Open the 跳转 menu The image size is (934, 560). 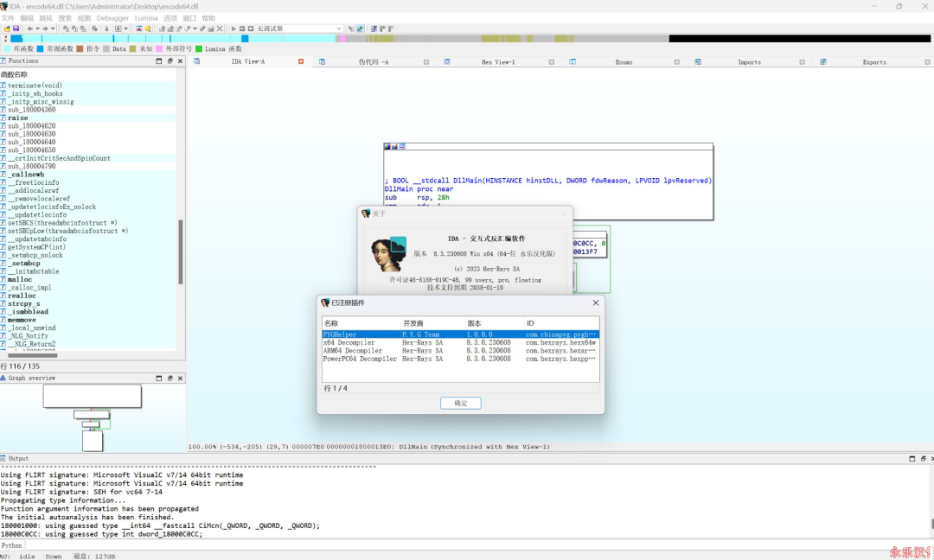[x=46, y=18]
